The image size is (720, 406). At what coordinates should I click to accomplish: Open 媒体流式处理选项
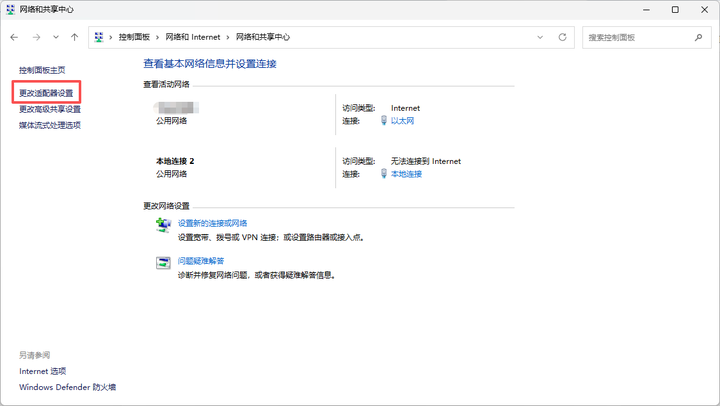(x=50, y=125)
